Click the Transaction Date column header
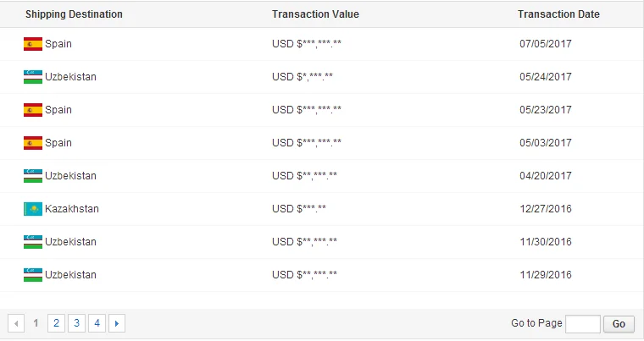 pyautogui.click(x=558, y=14)
